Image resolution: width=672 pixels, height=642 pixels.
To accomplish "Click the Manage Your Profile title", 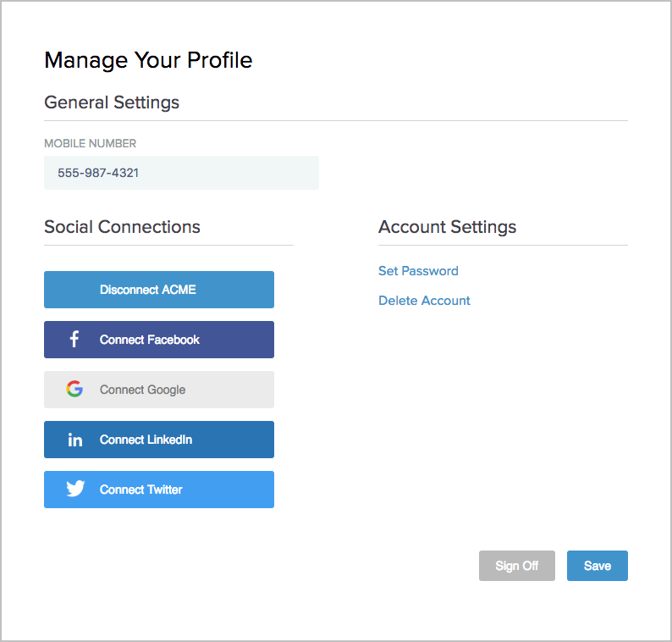I will tap(148, 60).
